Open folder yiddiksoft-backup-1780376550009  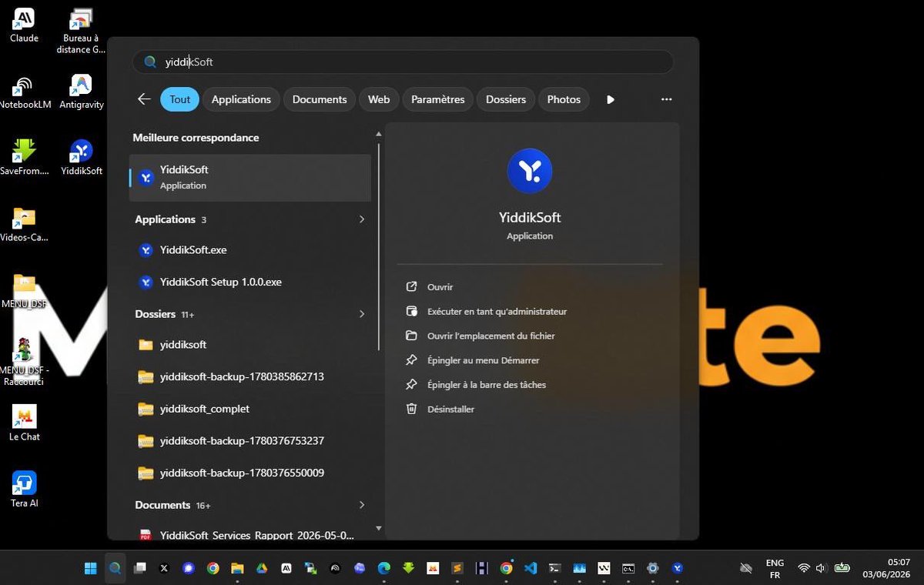pyautogui.click(x=250, y=473)
